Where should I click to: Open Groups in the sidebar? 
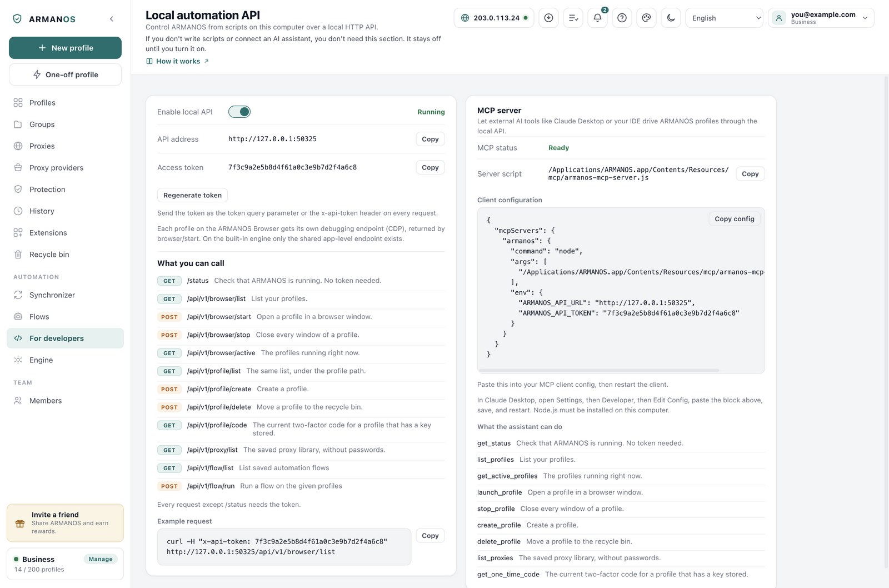(65, 124)
